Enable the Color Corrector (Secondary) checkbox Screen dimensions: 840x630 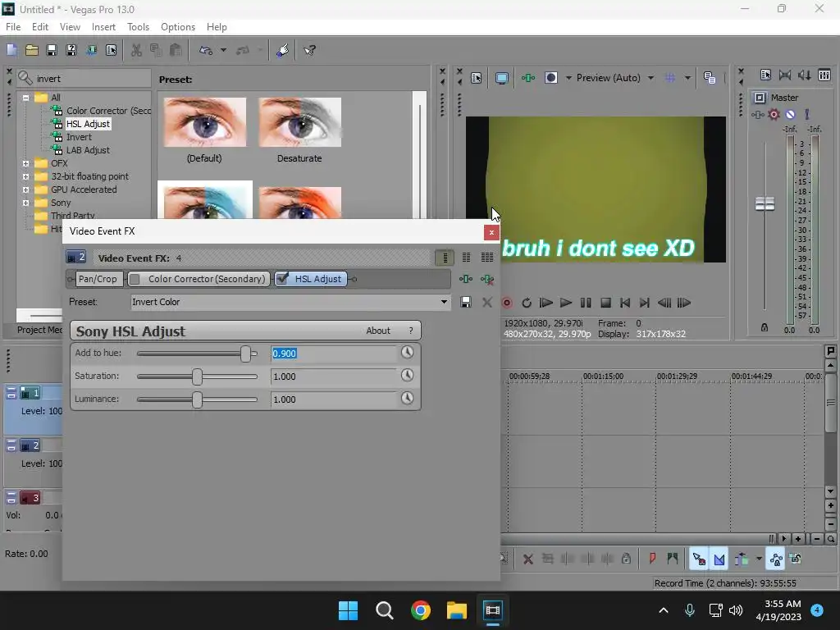[x=135, y=279]
